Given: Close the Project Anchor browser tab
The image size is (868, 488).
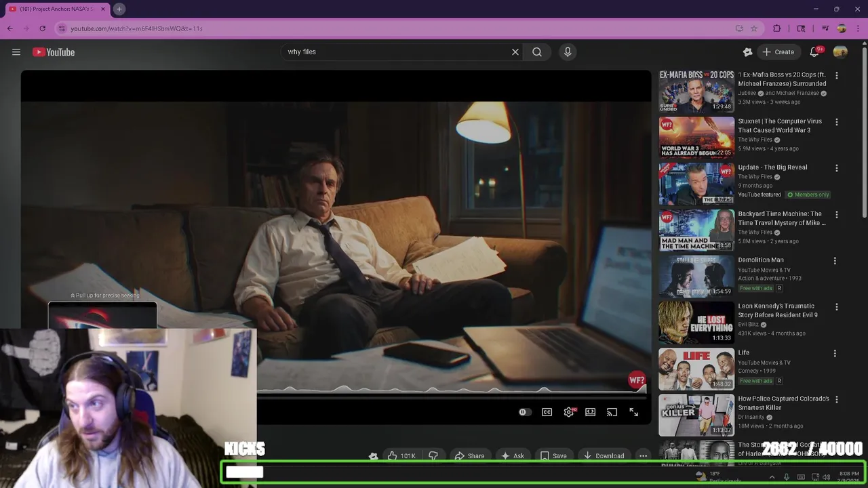Looking at the screenshot, I should point(104,9).
